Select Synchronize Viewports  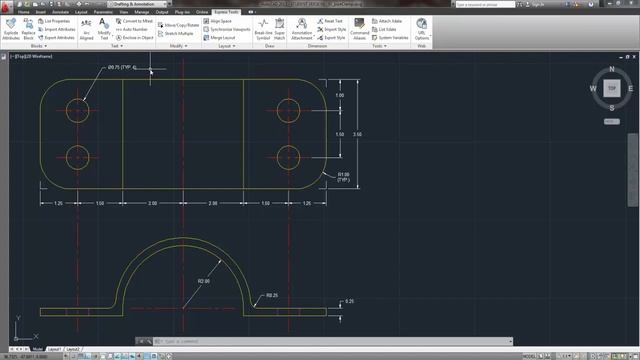point(227,29)
